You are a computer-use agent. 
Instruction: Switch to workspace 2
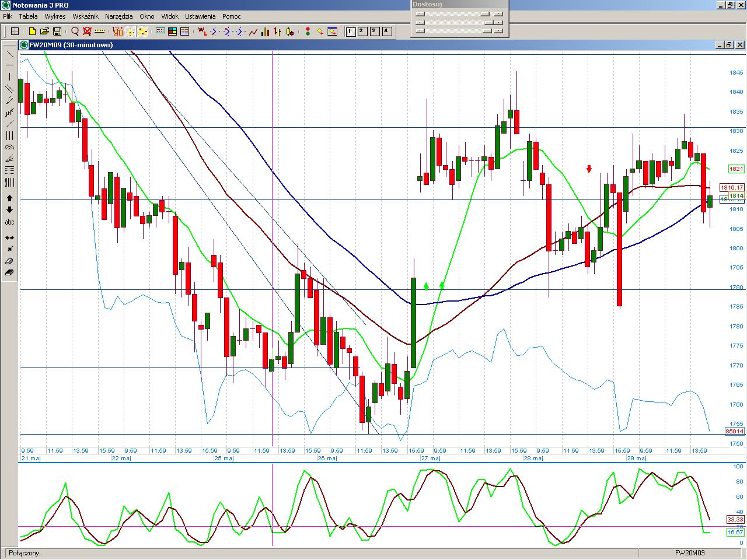coord(362,32)
